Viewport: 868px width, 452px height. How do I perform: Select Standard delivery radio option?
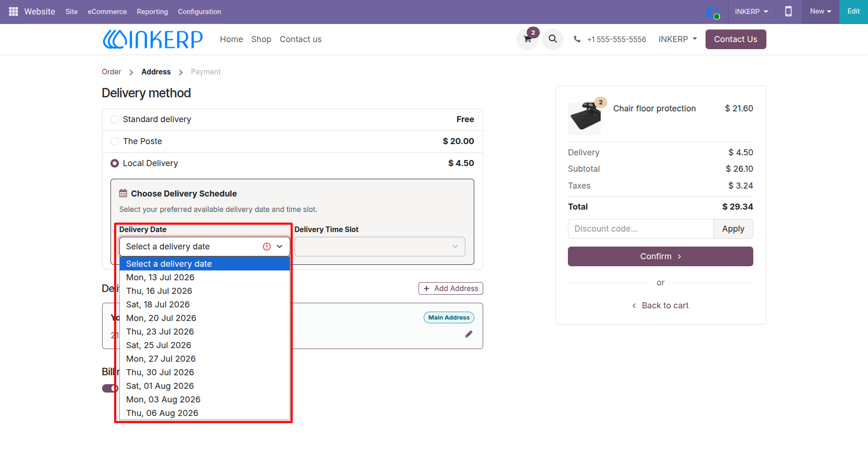[115, 119]
